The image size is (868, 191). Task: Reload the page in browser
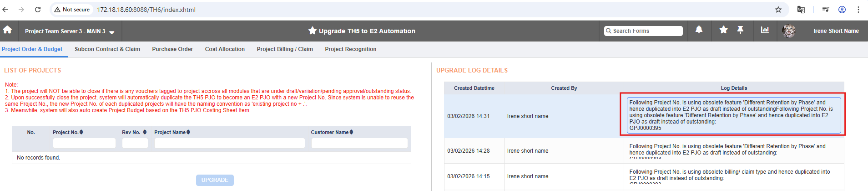click(x=38, y=10)
